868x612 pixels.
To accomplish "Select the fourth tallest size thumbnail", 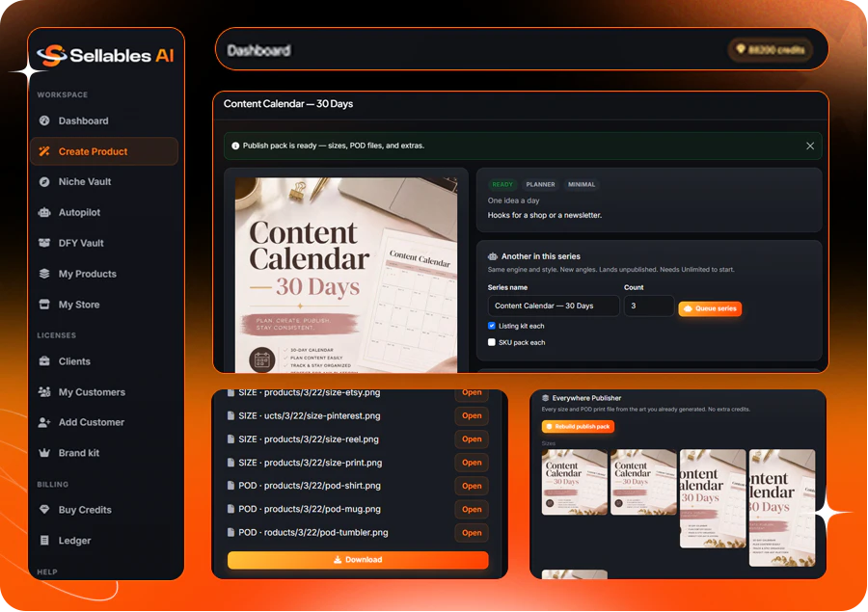I will pyautogui.click(x=781, y=508).
